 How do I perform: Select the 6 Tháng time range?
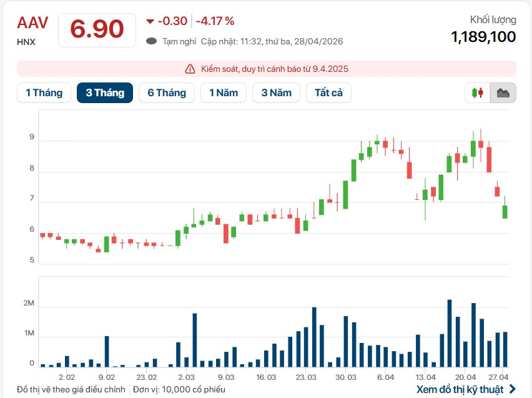tap(167, 93)
